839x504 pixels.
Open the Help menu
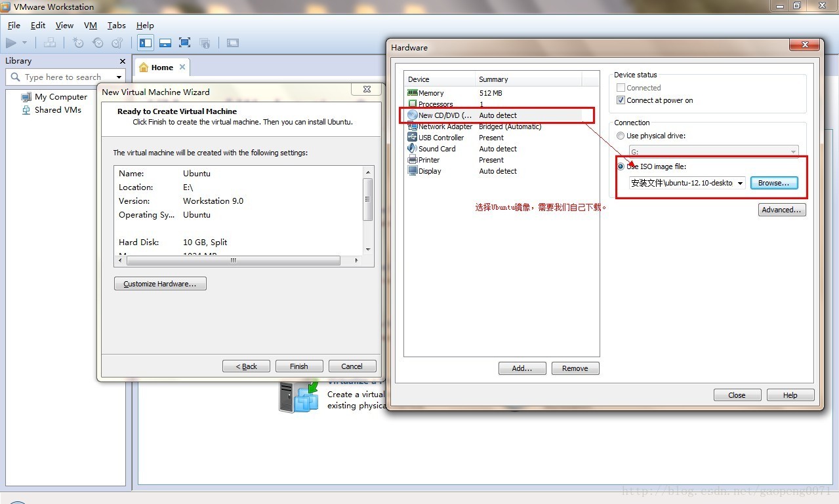[x=145, y=26]
